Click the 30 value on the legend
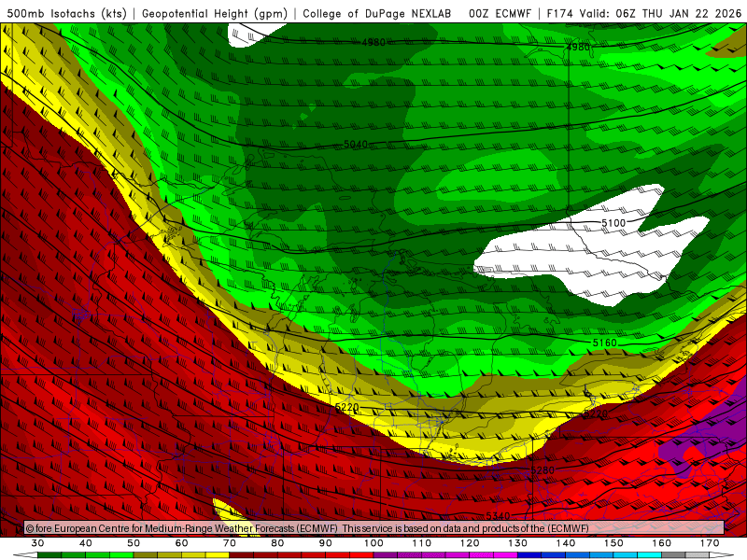The height and width of the screenshot is (560, 747). 37,543
